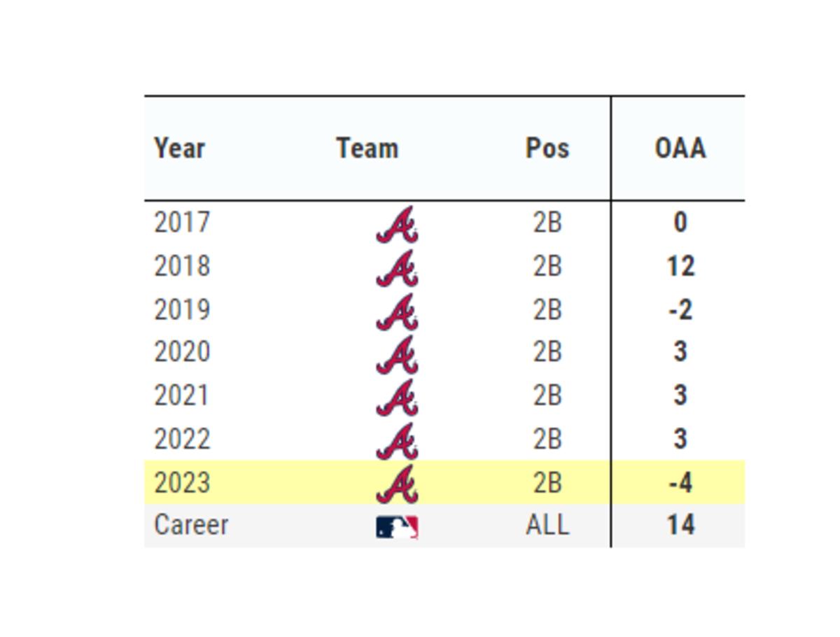The image size is (840, 637).
Task: Select the highlighted 2023 year cell
Action: (x=182, y=483)
